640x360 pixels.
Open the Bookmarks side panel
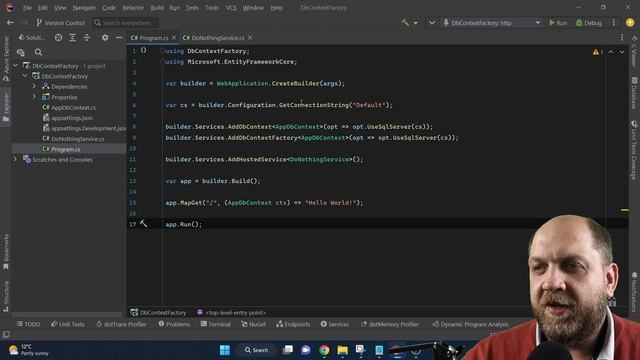6,252
